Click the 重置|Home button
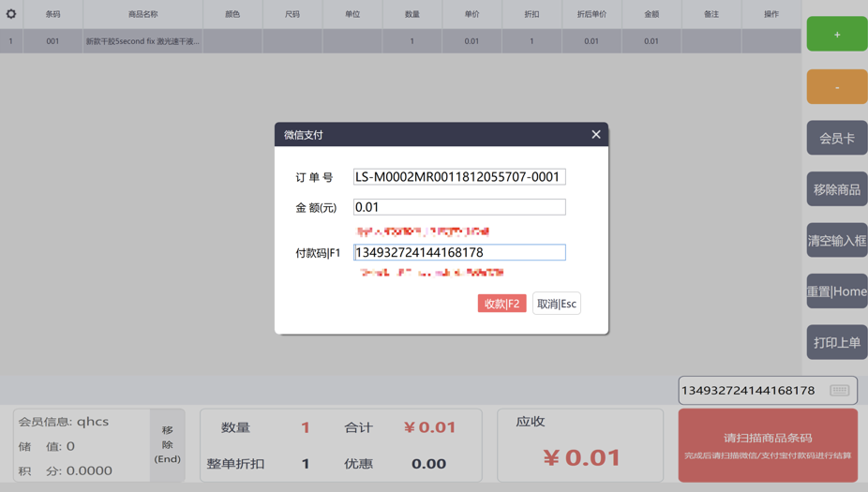Viewport: 868px width, 492px height. pyautogui.click(x=837, y=291)
